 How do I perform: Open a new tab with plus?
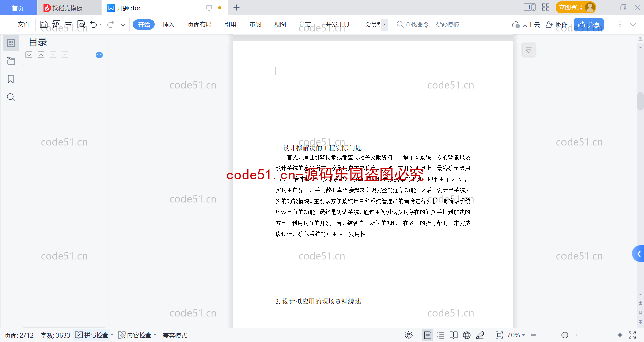(236, 7)
